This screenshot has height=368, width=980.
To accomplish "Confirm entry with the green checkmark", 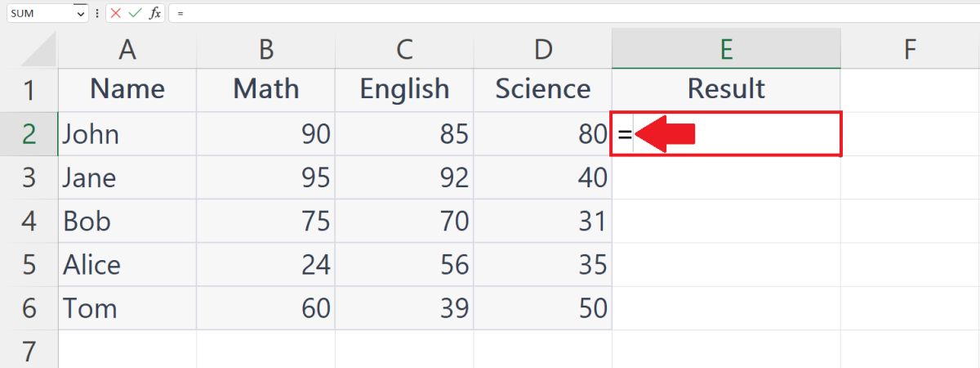I will [x=135, y=13].
